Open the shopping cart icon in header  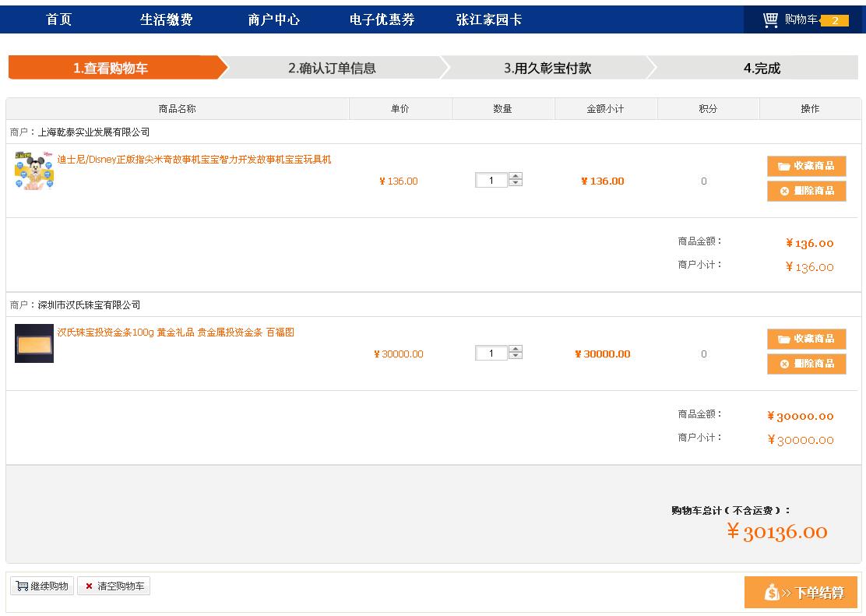click(770, 20)
